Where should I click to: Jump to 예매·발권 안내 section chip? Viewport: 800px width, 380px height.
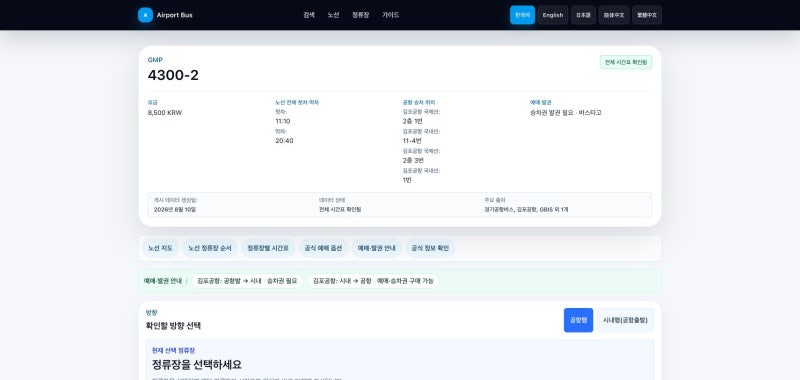(x=377, y=248)
